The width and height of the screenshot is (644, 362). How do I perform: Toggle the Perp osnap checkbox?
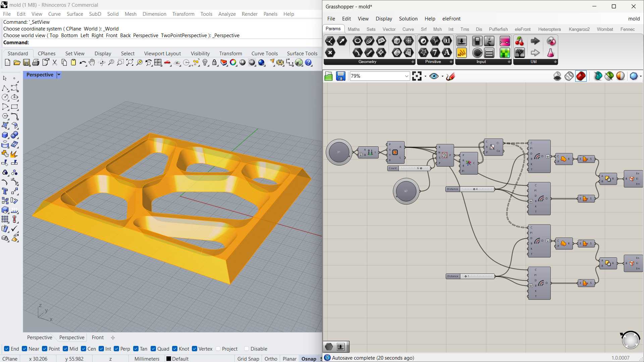pyautogui.click(x=116, y=349)
